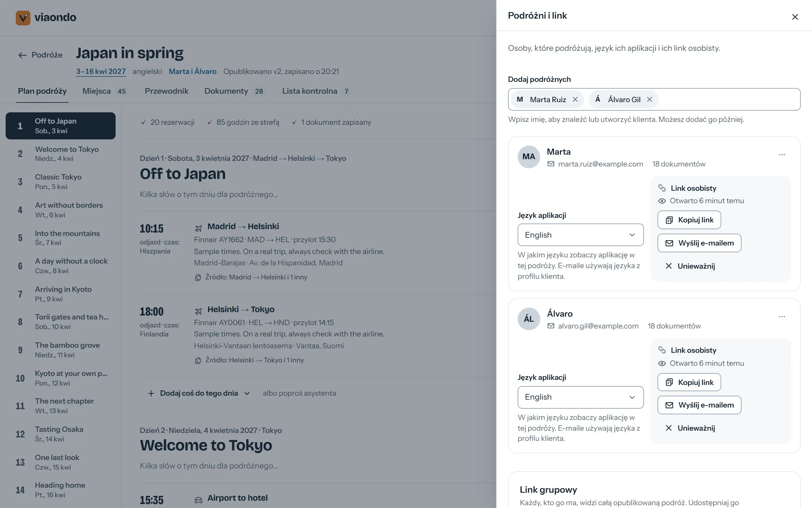The width and height of the screenshot is (812, 508).
Task: Remove Álvaro Gil chip from travelers field
Action: (650, 99)
